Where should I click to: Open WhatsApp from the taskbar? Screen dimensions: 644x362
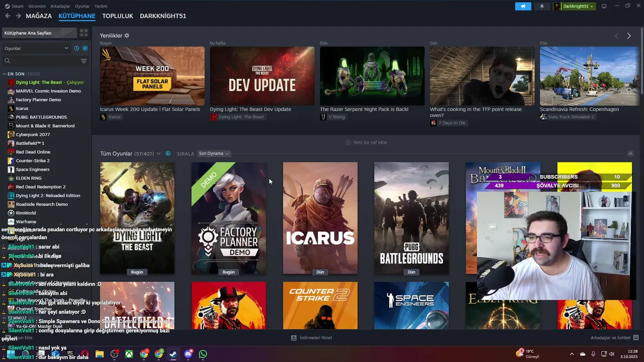(203, 354)
